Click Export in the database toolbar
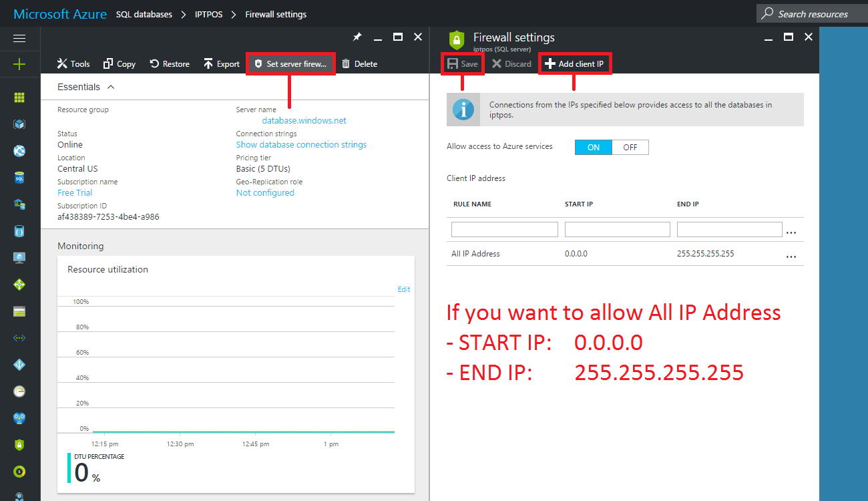 (x=222, y=64)
